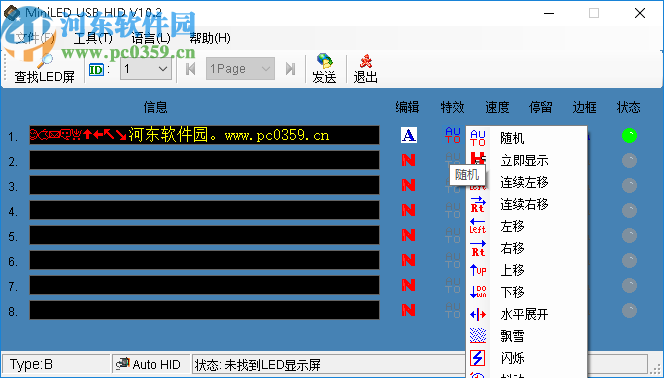Open the text editor 'A' icon for row 1
The height and width of the screenshot is (378, 664).
point(409,135)
